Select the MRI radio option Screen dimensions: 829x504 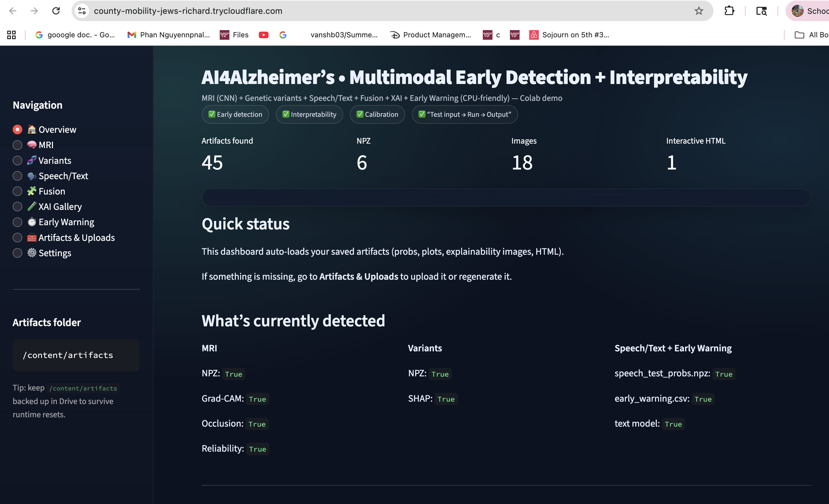click(x=17, y=145)
